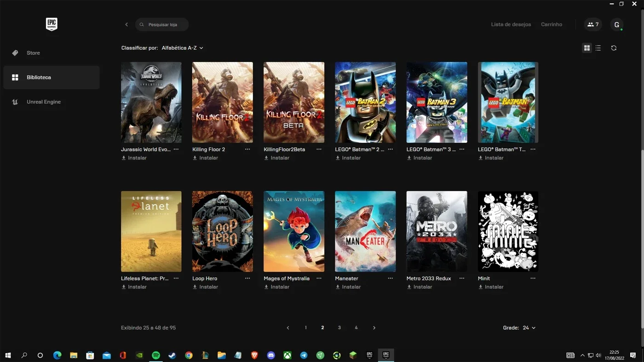Refresh the library with the sync icon
The image size is (644, 362).
click(614, 48)
